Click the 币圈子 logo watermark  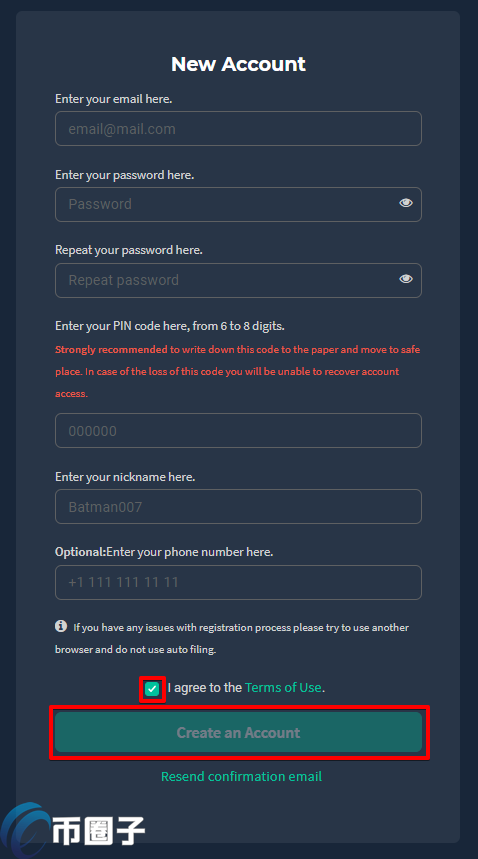(73, 830)
